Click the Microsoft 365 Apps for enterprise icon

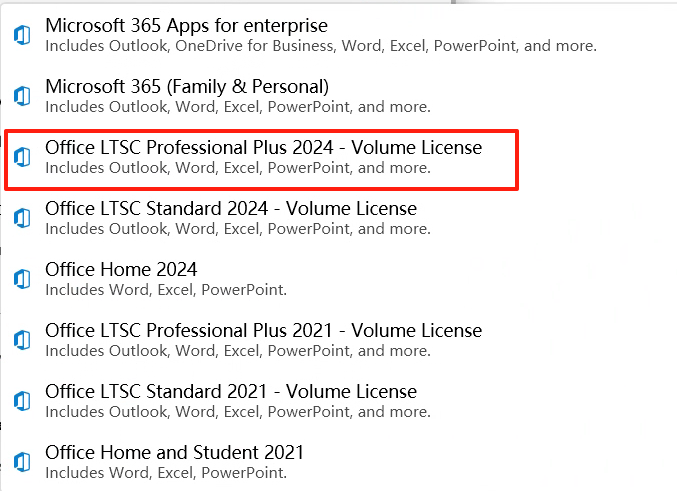pos(21,35)
